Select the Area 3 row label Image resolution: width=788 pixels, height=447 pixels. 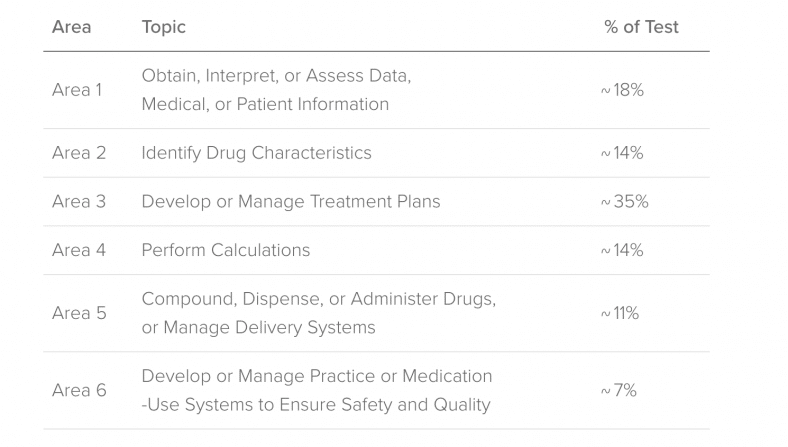click(x=78, y=201)
